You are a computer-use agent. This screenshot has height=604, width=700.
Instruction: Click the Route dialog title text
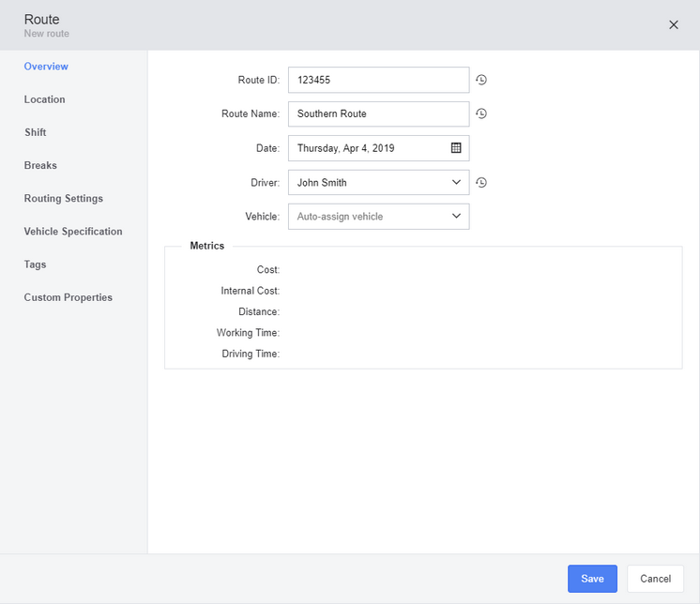tap(41, 19)
